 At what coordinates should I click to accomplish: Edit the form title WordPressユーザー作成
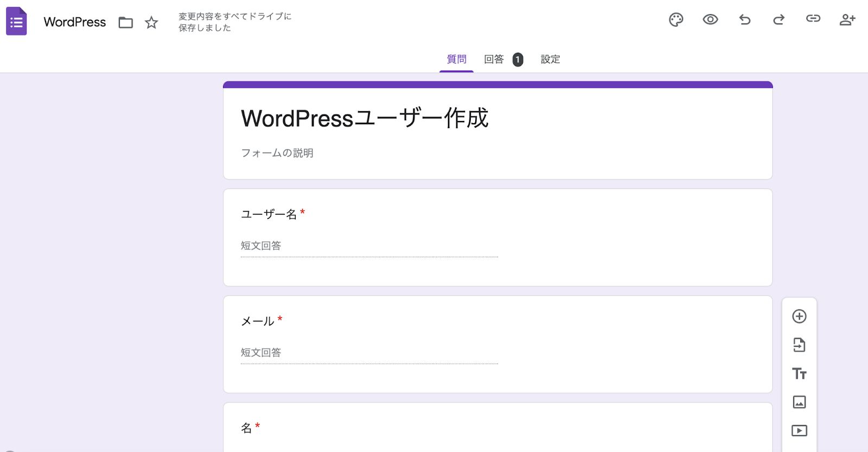(365, 118)
